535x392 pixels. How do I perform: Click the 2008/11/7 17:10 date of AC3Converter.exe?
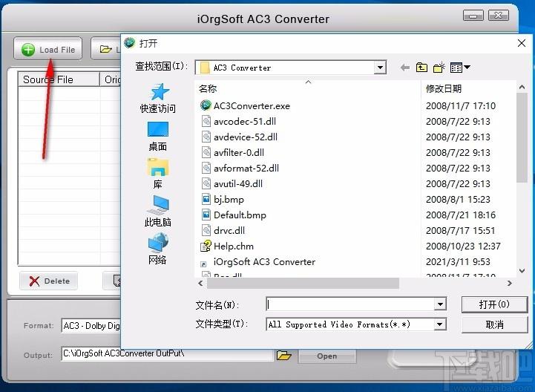pos(461,106)
